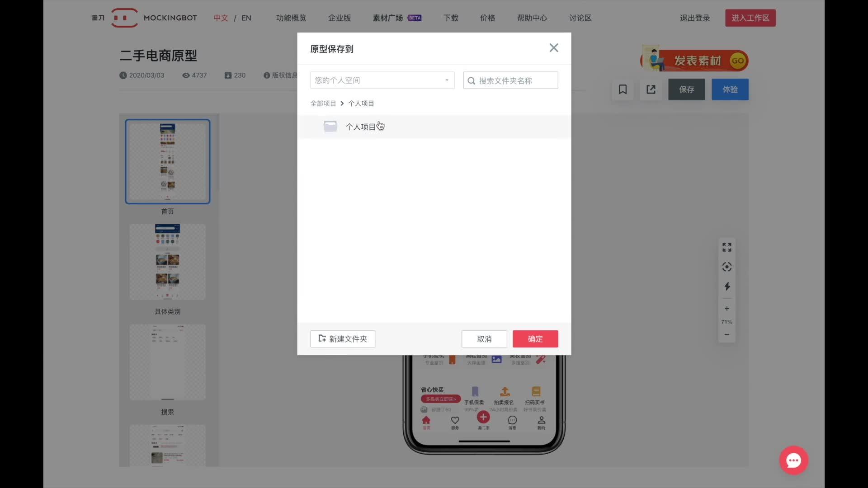868x488 pixels.
Task: Open 价格 menu item
Action: [x=487, y=18]
